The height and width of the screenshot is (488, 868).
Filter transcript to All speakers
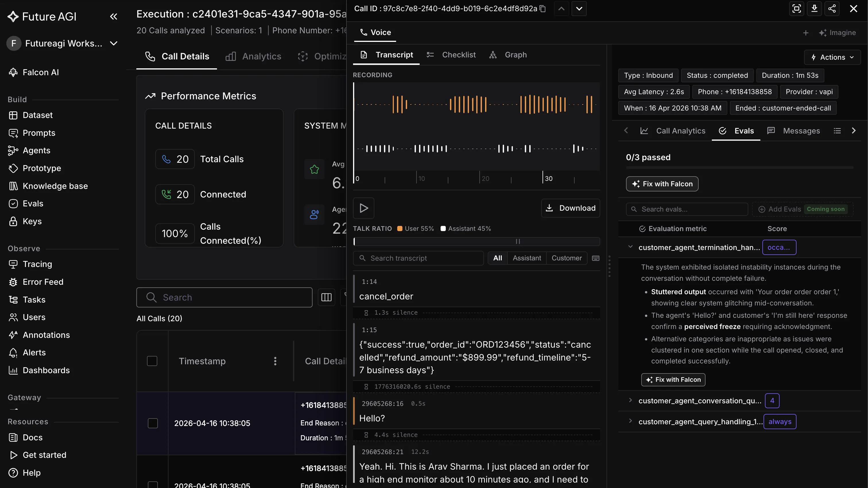point(497,258)
